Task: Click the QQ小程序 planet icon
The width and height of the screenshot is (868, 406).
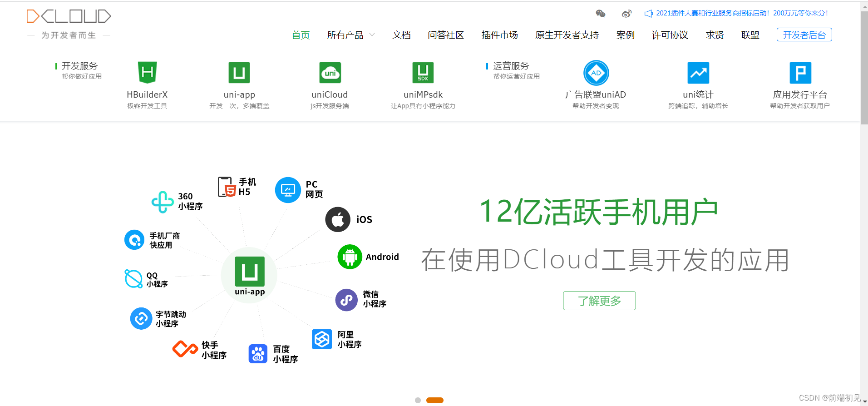Action: [x=133, y=279]
